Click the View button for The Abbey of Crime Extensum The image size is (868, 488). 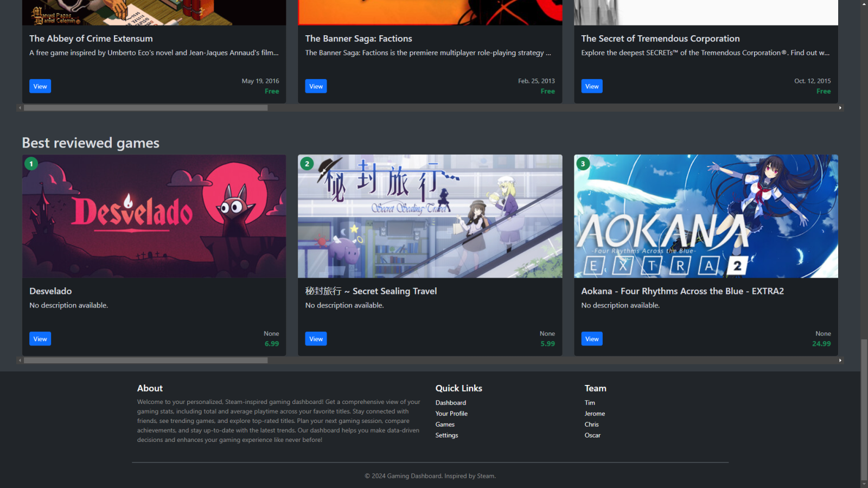point(40,86)
